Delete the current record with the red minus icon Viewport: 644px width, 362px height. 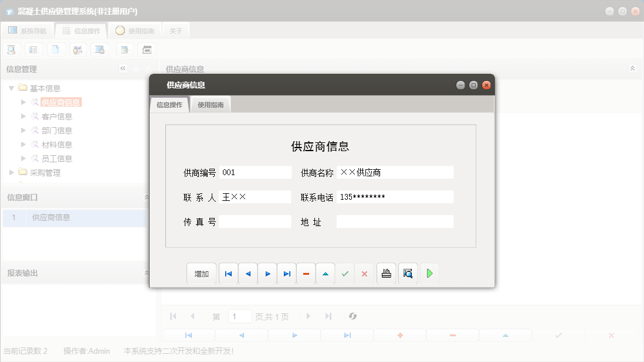(x=306, y=273)
